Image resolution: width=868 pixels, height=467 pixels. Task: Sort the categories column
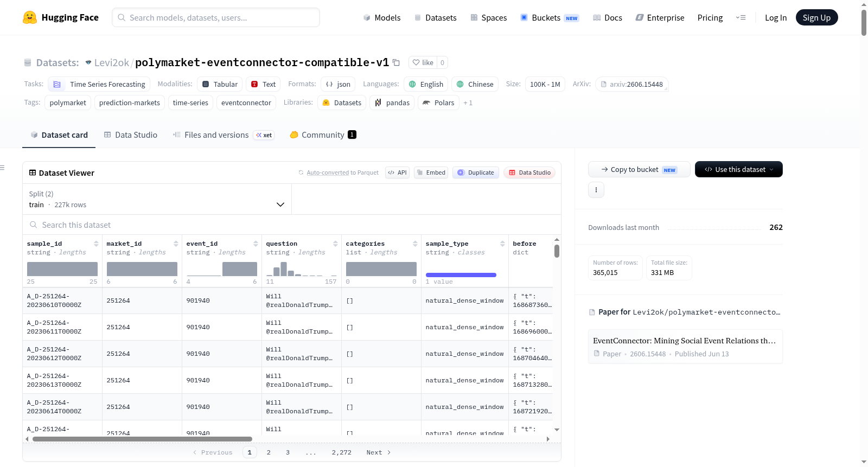[x=415, y=244]
